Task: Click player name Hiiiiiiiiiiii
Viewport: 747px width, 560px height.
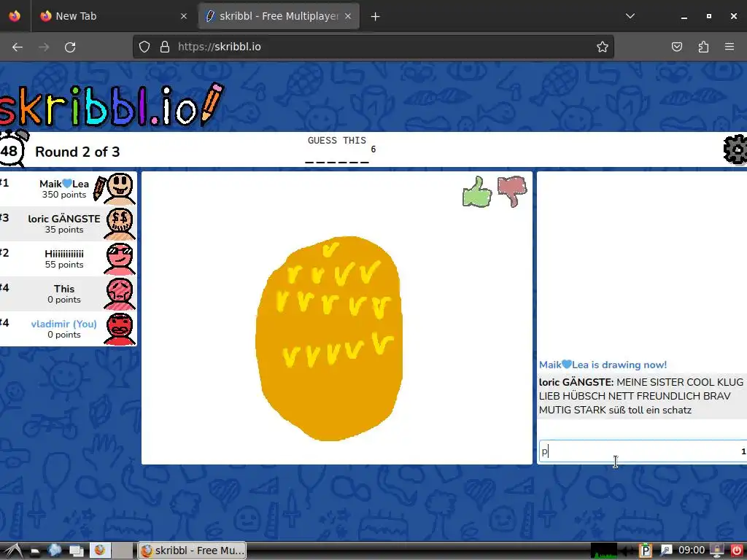Action: 64,254
